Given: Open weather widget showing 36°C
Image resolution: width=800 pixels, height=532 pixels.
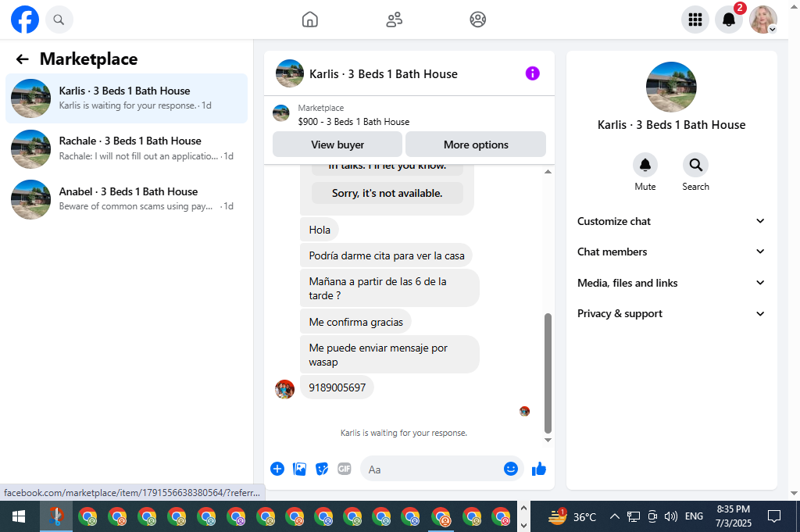Looking at the screenshot, I should tap(571, 516).
